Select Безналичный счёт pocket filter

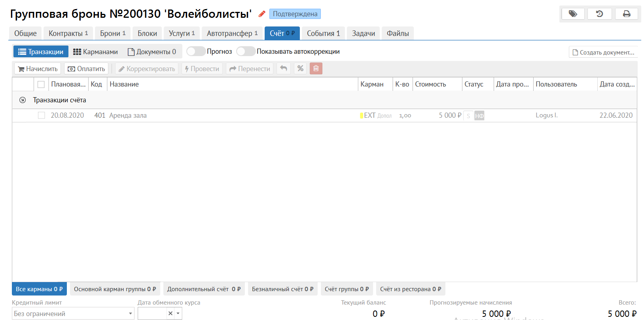pyautogui.click(x=283, y=289)
